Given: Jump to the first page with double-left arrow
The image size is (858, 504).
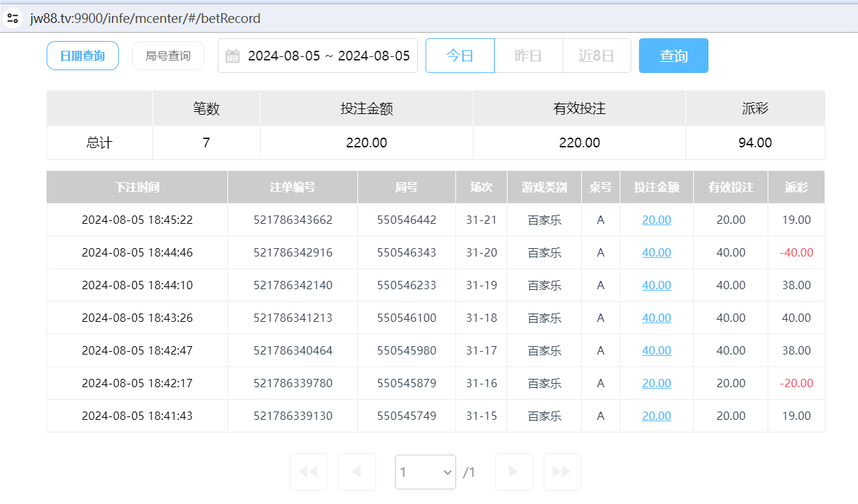Looking at the screenshot, I should tap(308, 471).
